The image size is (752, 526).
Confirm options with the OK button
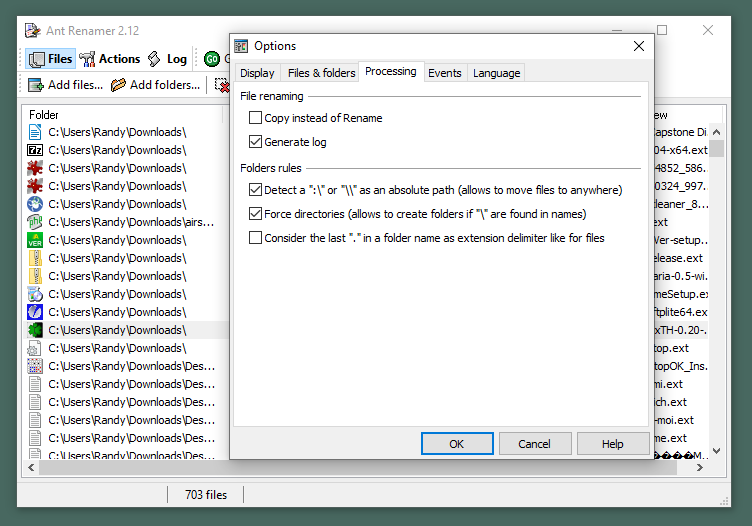click(x=457, y=444)
